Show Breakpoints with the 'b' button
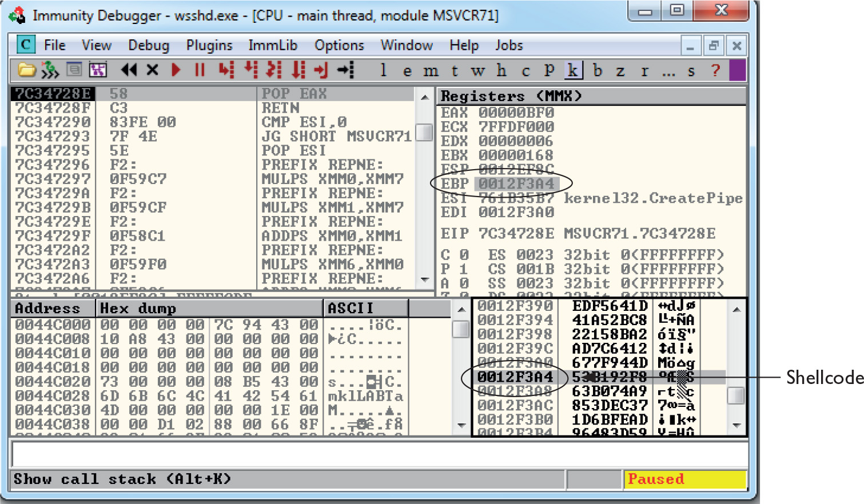Image resolution: width=864 pixels, height=504 pixels. pyautogui.click(x=598, y=71)
